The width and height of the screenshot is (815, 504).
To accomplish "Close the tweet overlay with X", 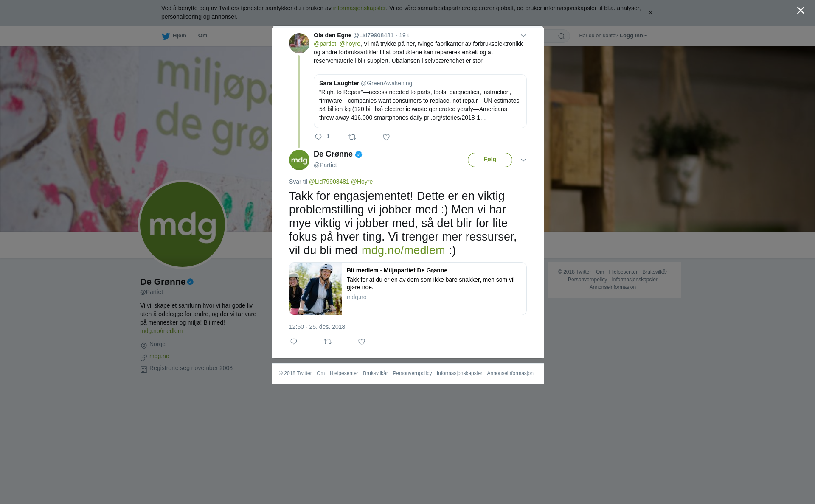I will [x=801, y=11].
